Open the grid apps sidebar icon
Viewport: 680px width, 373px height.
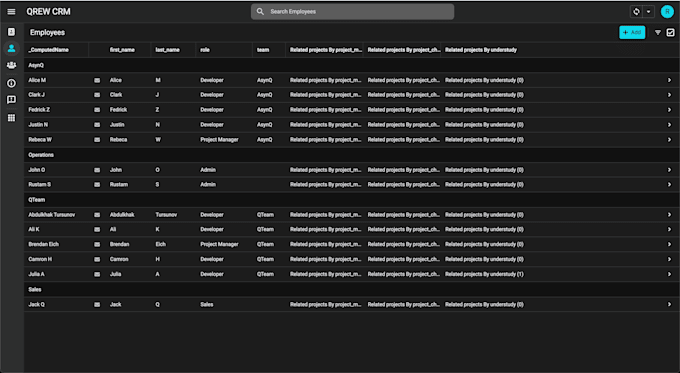coord(11,118)
